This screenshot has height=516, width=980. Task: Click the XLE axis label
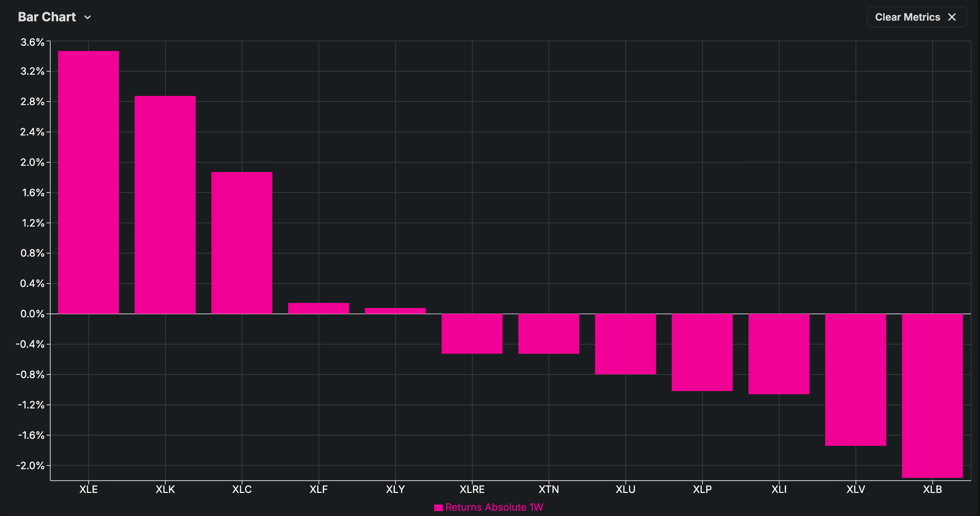(89, 489)
